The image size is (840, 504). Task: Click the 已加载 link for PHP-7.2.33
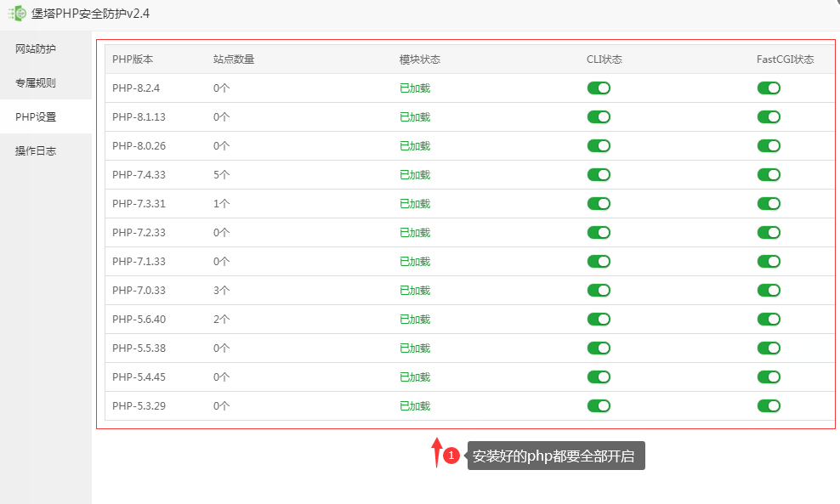pyautogui.click(x=414, y=232)
